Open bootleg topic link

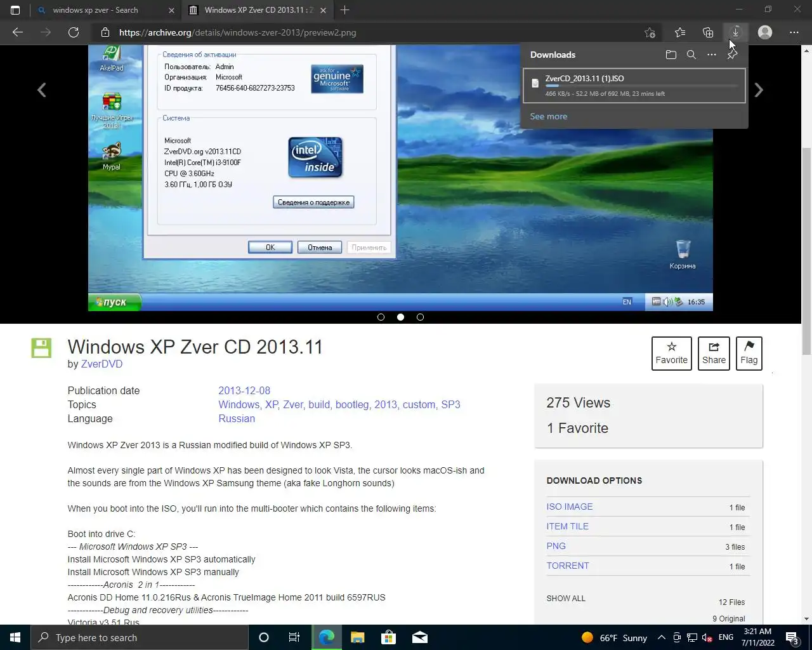pos(352,404)
